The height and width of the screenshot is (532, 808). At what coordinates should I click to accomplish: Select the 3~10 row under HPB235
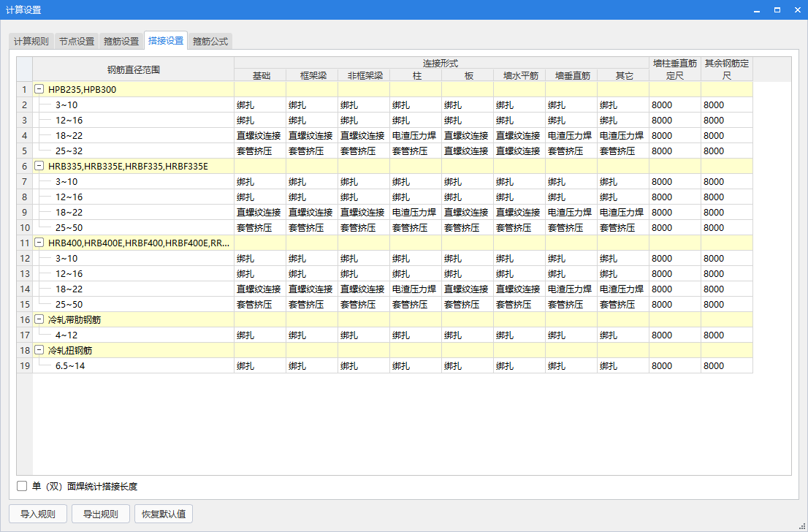pos(134,105)
